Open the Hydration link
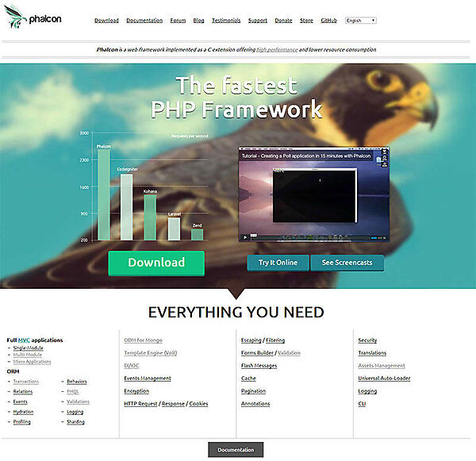Screen dimensions: 476x461 coord(23,412)
